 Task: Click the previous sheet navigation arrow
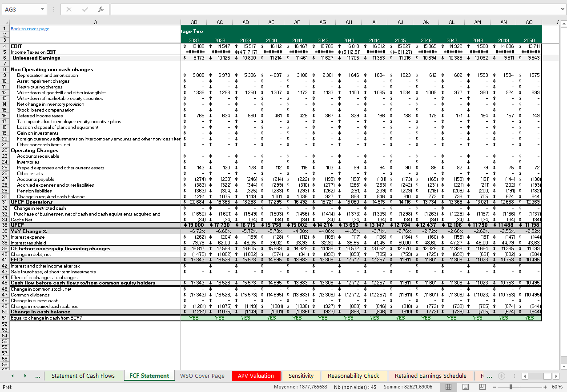[x=12, y=376]
